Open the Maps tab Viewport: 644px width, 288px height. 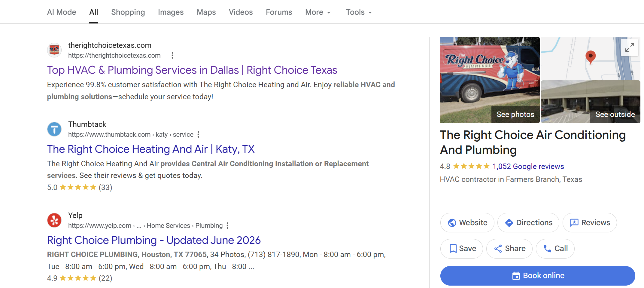click(x=206, y=12)
